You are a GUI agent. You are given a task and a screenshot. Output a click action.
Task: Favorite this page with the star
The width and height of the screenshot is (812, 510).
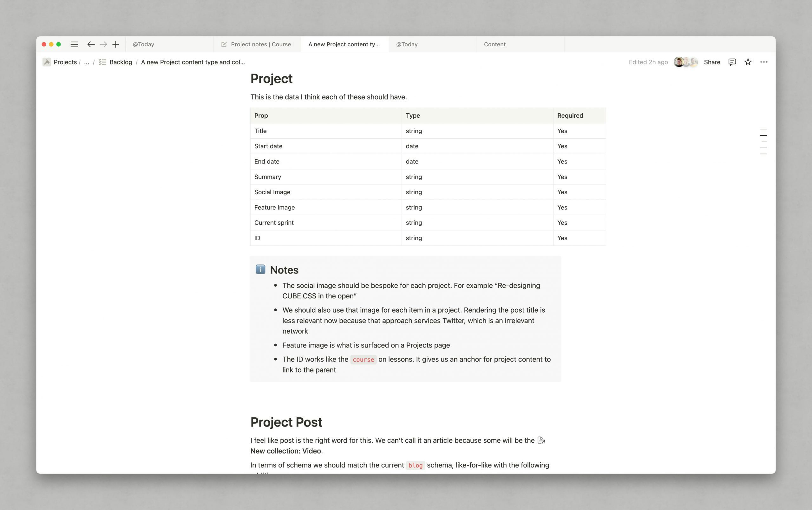(748, 62)
